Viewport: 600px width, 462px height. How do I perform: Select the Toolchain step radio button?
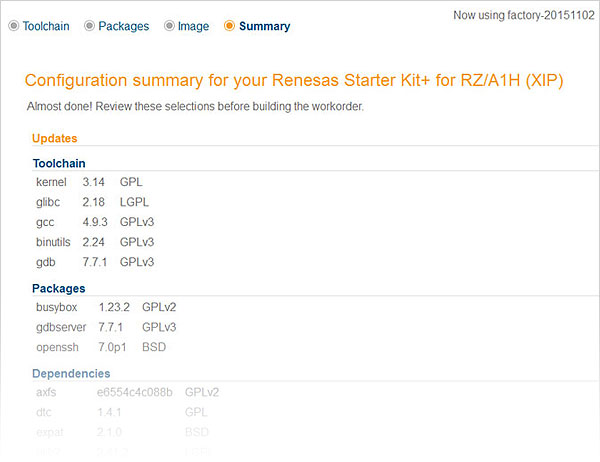coord(14,26)
